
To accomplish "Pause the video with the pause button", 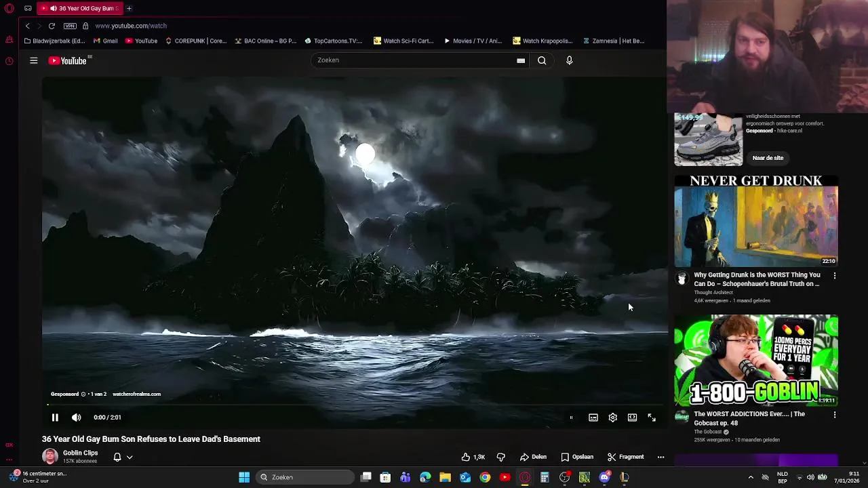I will pos(55,418).
